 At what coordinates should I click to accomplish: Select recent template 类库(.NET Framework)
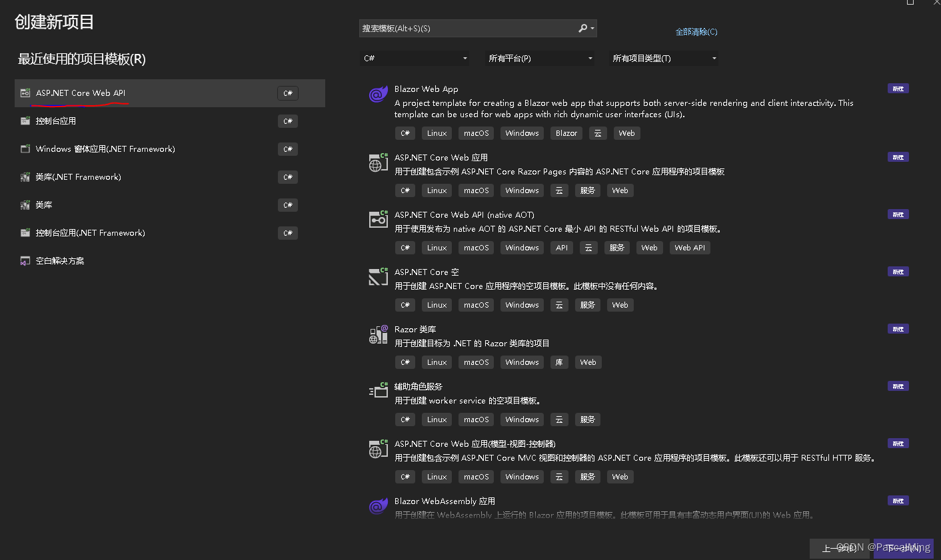[x=170, y=177]
